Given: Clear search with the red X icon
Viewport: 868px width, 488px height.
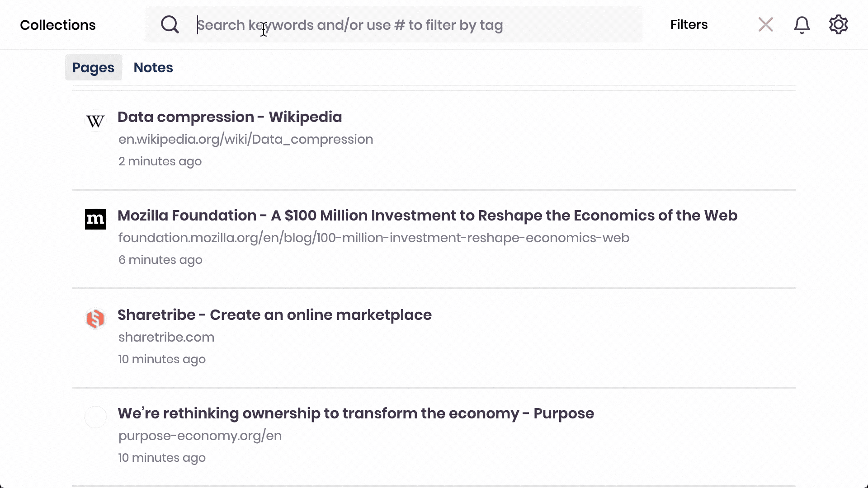Looking at the screenshot, I should coord(765,24).
